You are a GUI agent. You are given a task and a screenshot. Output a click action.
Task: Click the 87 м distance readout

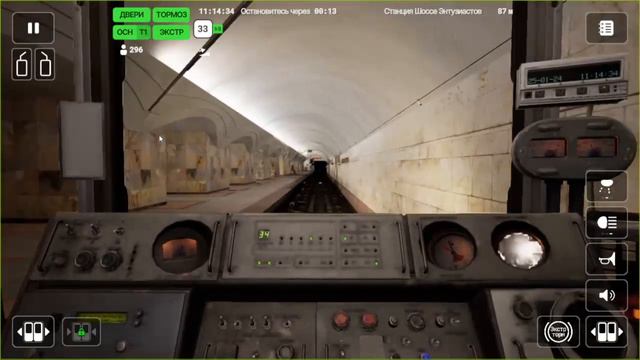[x=505, y=11]
